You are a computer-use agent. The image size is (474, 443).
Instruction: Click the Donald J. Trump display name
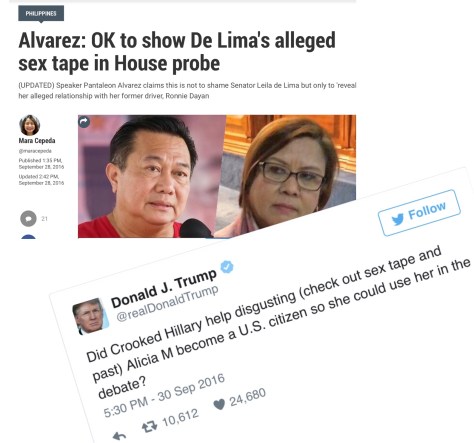click(x=164, y=288)
